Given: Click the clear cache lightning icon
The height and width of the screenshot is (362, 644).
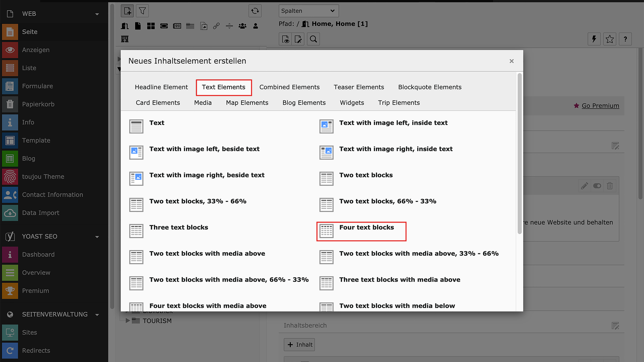Looking at the screenshot, I should tap(594, 39).
